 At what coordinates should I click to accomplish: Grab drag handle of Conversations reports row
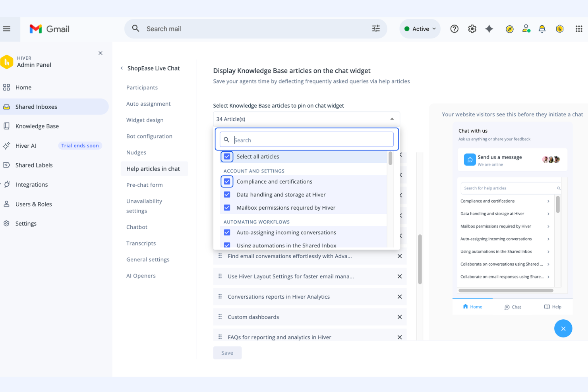pos(220,296)
